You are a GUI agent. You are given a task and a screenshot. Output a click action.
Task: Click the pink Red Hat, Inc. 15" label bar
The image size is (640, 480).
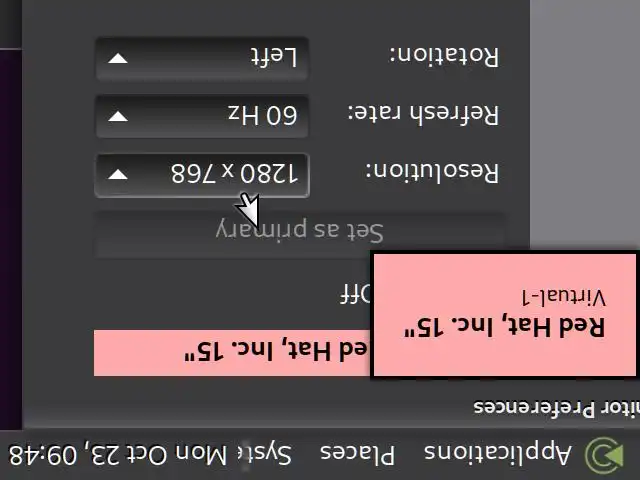point(232,353)
